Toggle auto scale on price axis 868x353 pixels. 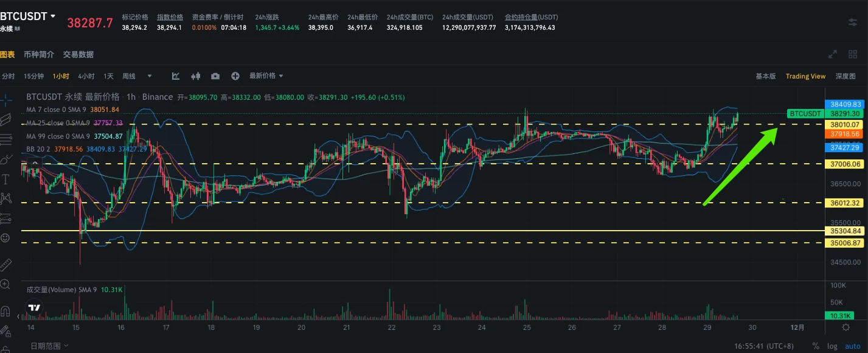853,346
